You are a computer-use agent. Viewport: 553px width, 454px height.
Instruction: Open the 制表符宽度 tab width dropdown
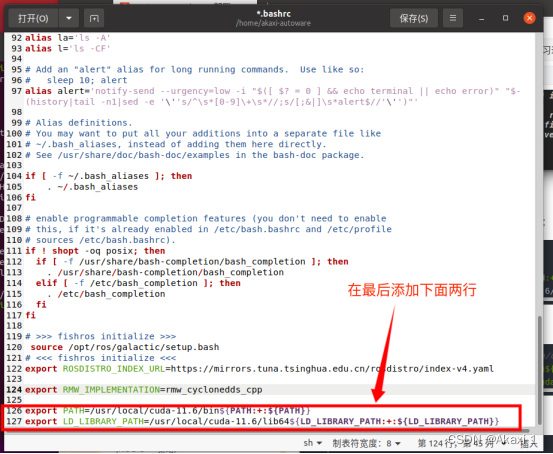pyautogui.click(x=366, y=443)
